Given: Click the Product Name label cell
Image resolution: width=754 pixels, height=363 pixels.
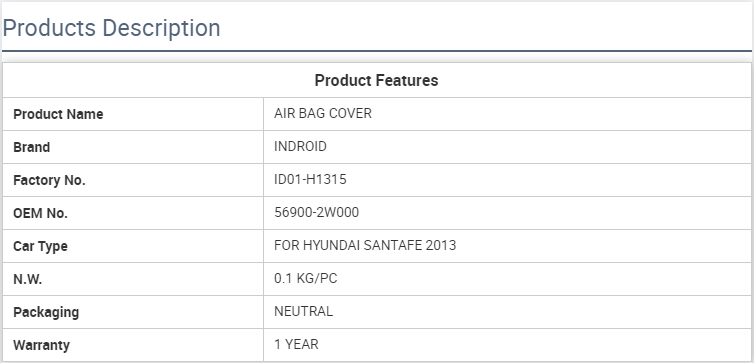Looking at the screenshot, I should (x=133, y=114).
